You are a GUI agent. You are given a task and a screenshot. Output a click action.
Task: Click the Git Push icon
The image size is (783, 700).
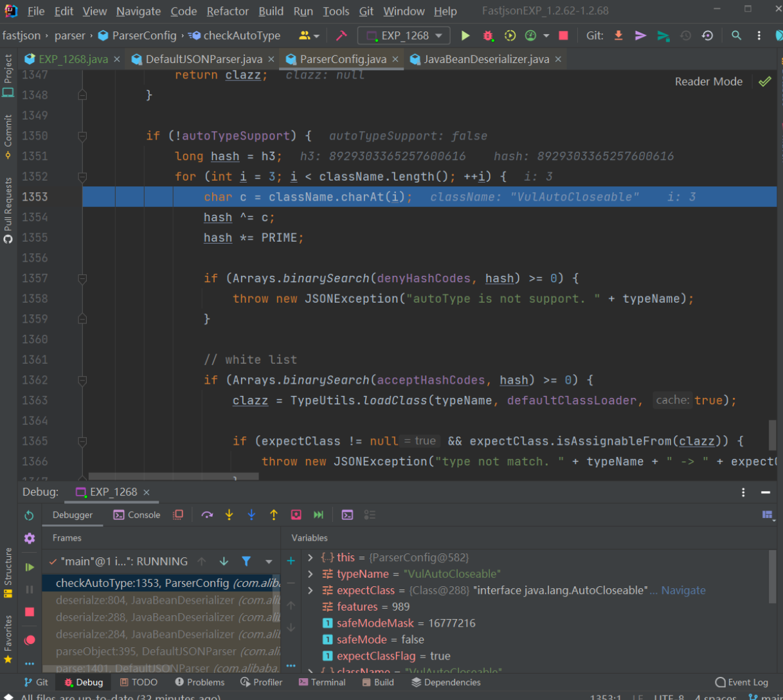click(663, 36)
